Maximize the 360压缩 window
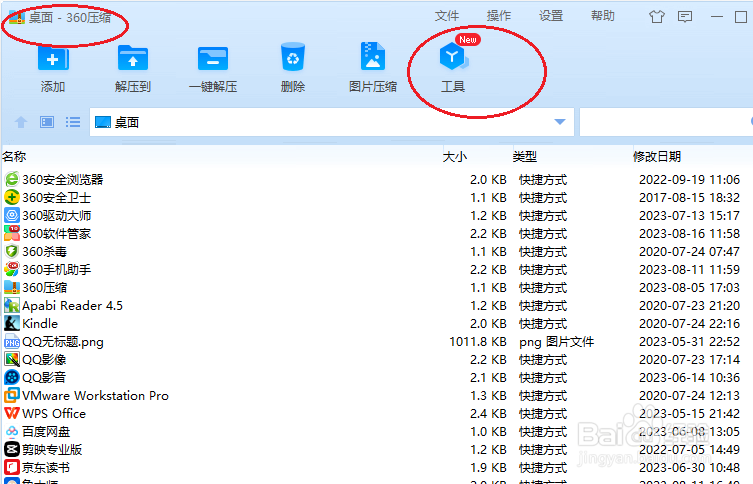This screenshot has width=753, height=484. (741, 17)
